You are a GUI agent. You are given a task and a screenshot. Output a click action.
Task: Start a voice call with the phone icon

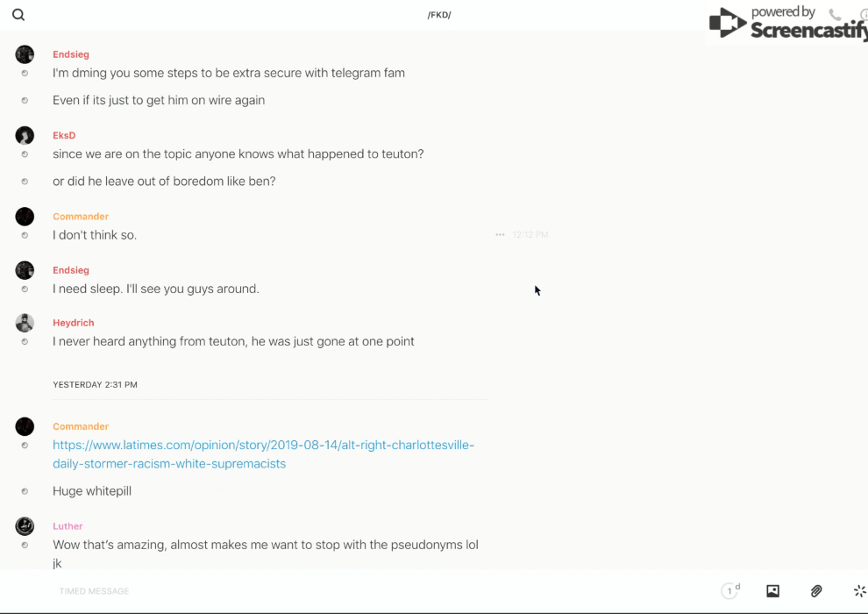pos(835,15)
